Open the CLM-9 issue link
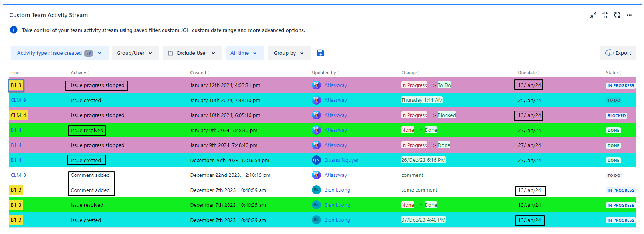 point(18,100)
